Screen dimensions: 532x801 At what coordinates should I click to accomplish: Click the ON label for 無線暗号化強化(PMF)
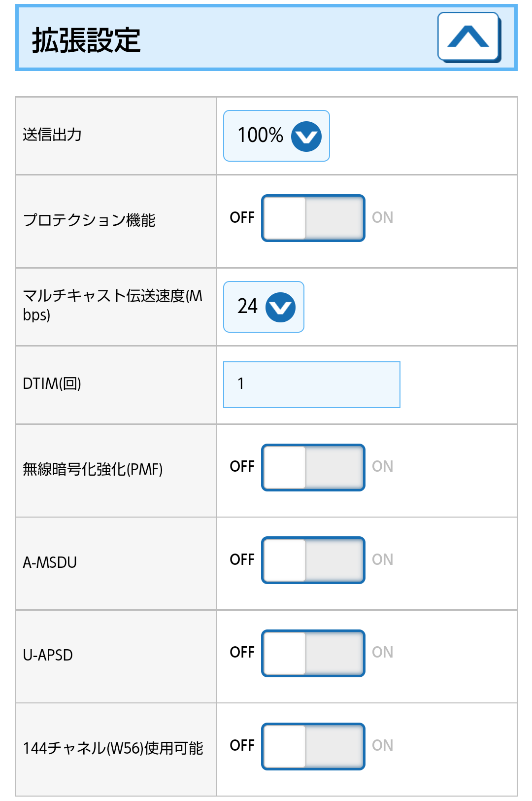382,466
